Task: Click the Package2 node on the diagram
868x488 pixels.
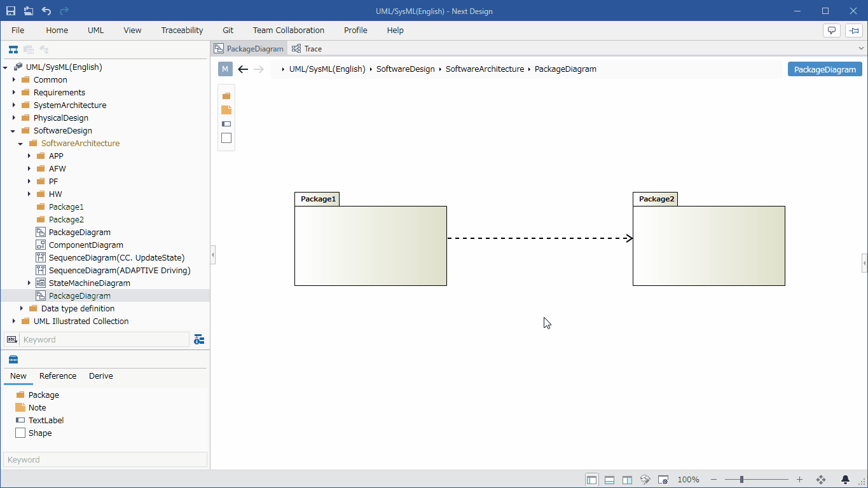Action: 709,239
